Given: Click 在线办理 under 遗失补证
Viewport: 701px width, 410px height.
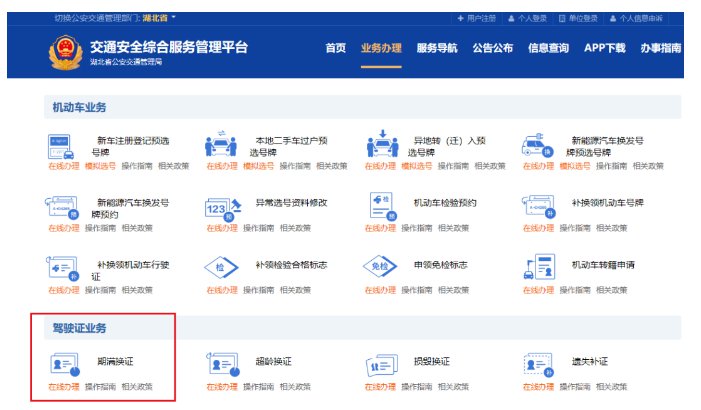Looking at the screenshot, I should point(538,387).
